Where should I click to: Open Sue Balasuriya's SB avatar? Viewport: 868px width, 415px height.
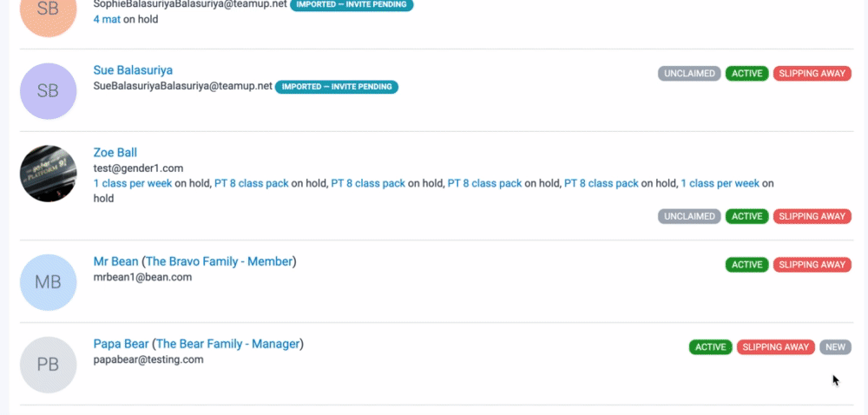click(x=48, y=91)
